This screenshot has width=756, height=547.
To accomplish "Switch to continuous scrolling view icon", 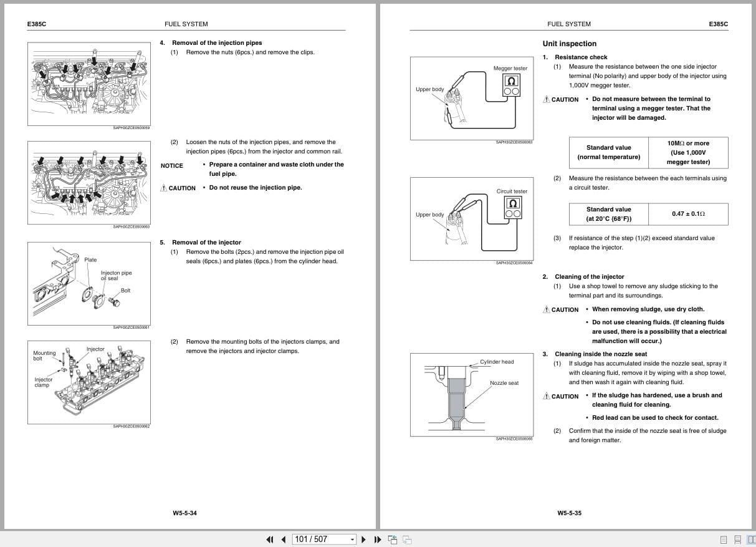I will pyautogui.click(x=737, y=540).
